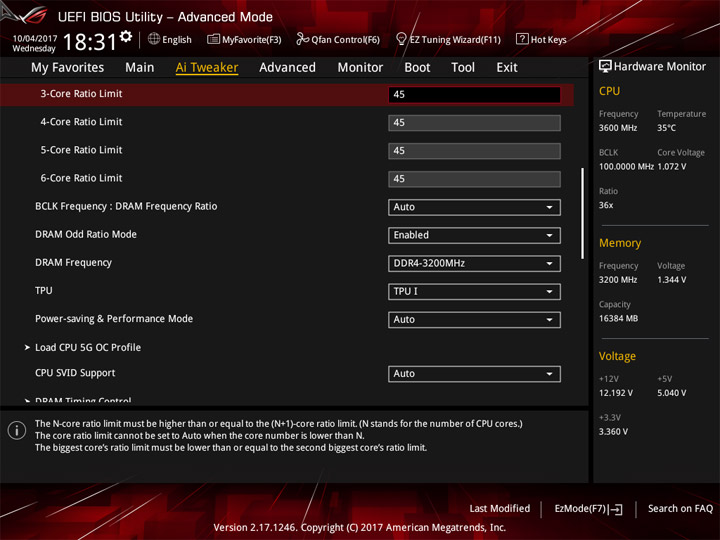Click the Qfan Control fan icon
Image resolution: width=720 pixels, height=540 pixels.
pos(302,39)
